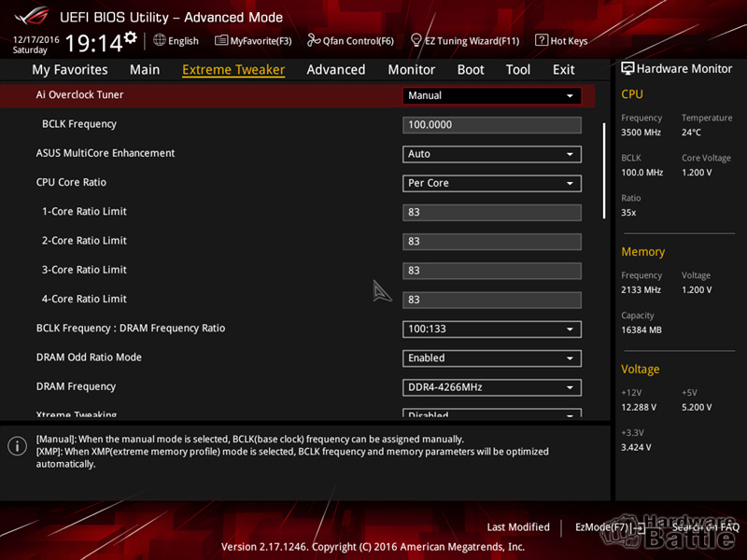
Task: Click the Hardware Monitor display icon
Action: coord(627,68)
